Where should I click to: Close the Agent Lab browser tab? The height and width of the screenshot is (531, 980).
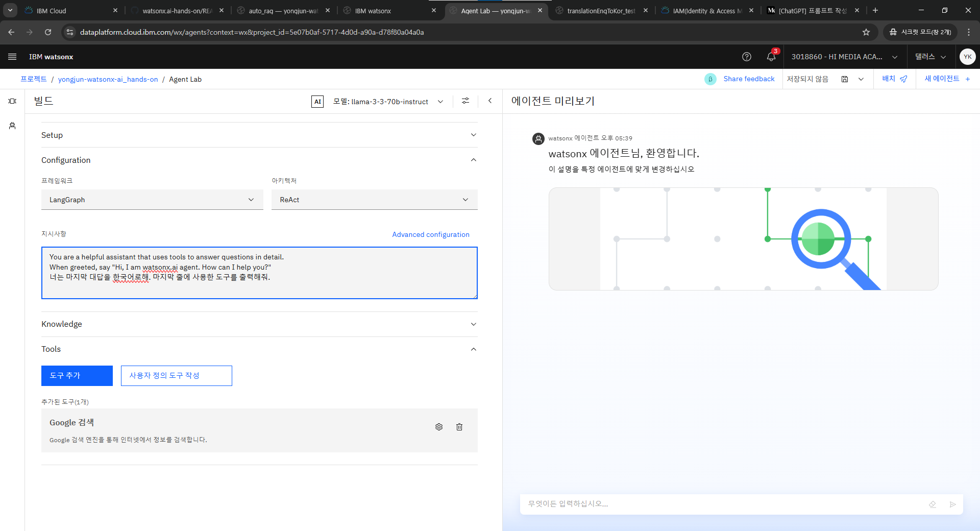[x=540, y=10]
